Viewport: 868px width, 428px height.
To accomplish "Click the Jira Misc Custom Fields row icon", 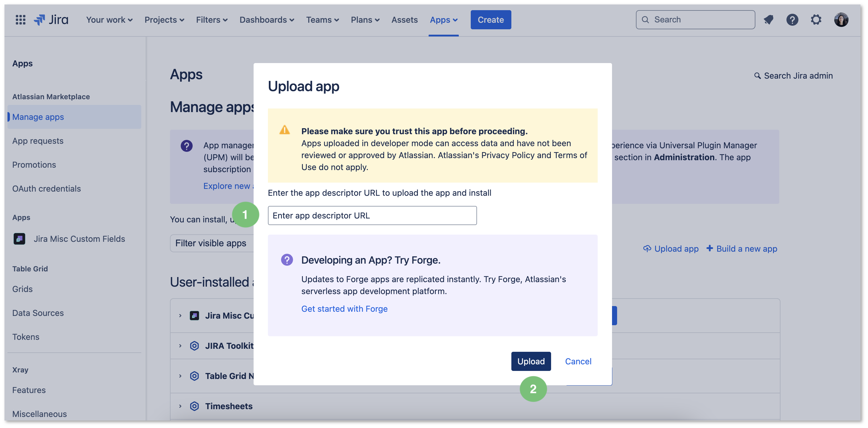I will (194, 316).
